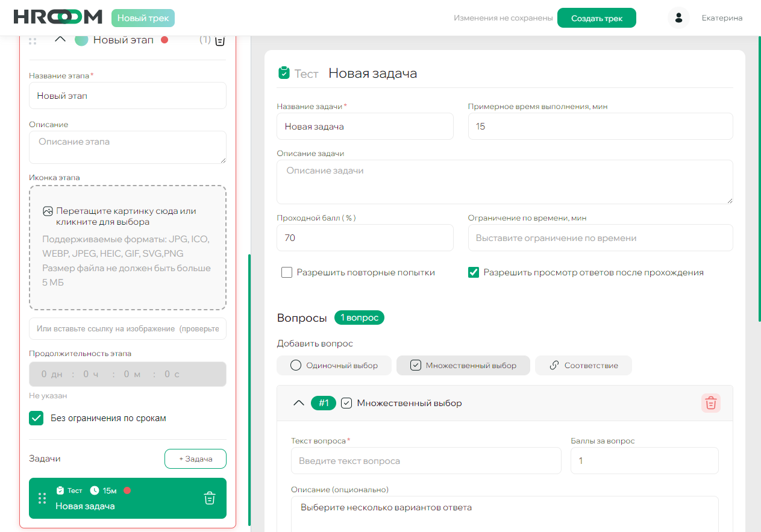Check the Разрешить повторные попытки checkbox
This screenshot has width=761, height=532.
tap(286, 272)
